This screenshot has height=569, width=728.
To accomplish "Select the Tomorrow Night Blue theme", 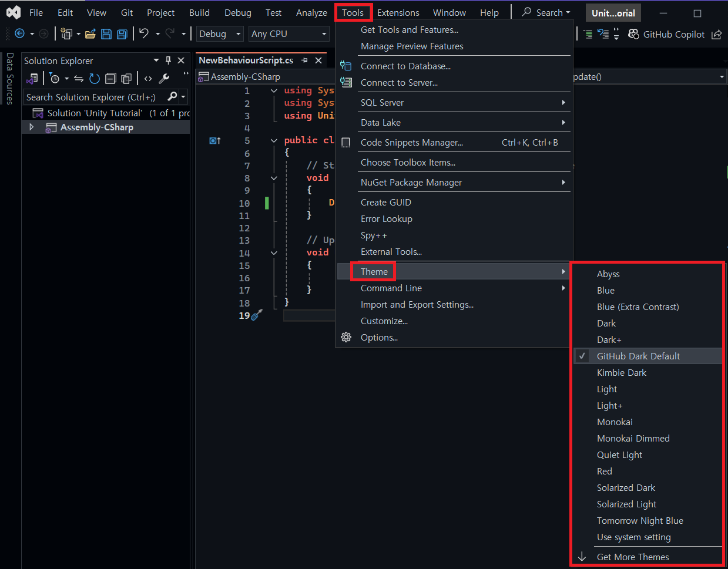I will 648,520.
